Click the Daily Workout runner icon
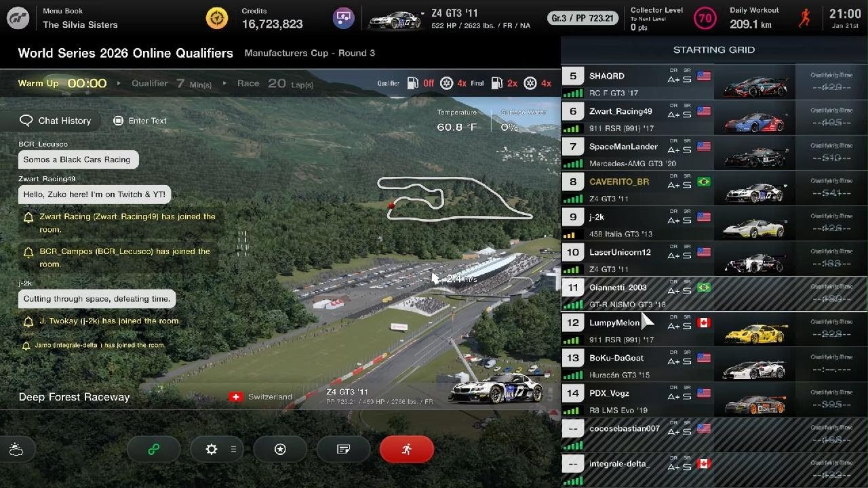The height and width of the screenshot is (488, 868). (805, 18)
